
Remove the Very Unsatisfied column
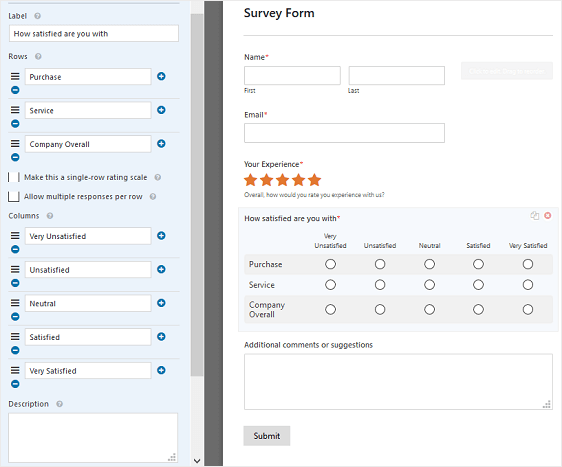point(15,249)
